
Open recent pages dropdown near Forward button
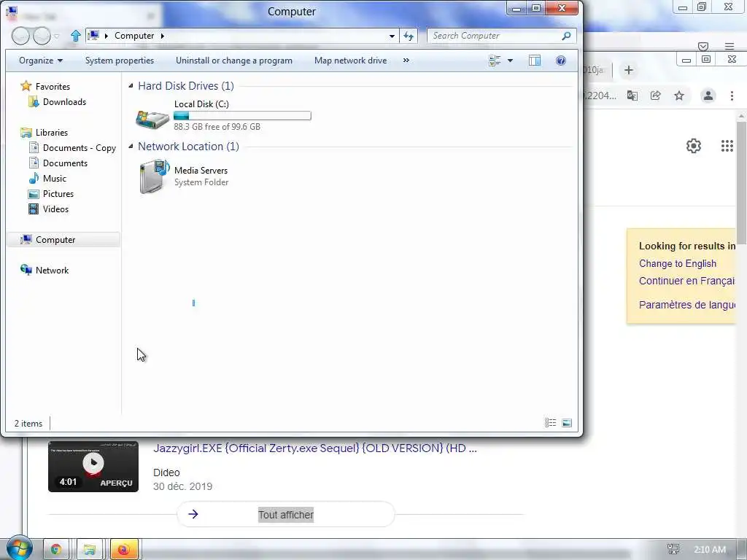[x=57, y=36]
